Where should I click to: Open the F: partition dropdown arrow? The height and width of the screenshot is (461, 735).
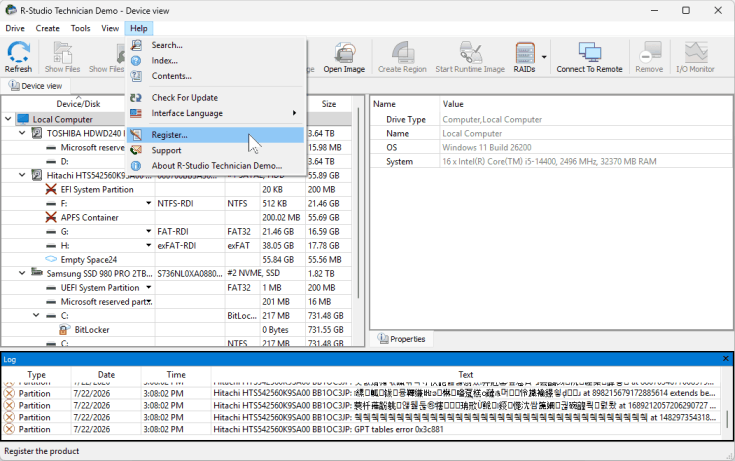149,203
